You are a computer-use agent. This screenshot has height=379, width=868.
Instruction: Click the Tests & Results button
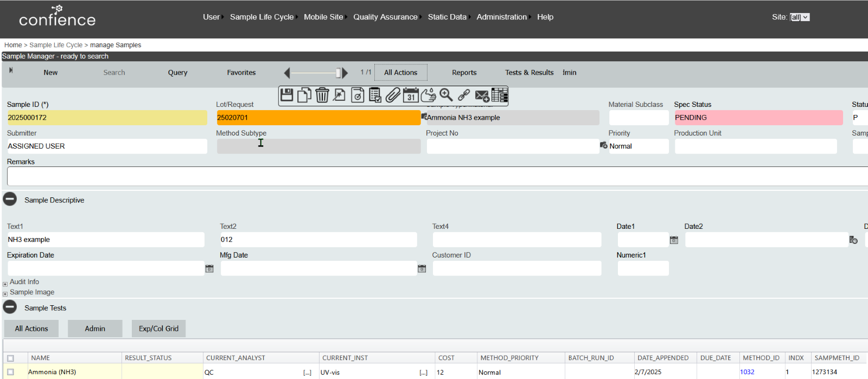point(529,73)
